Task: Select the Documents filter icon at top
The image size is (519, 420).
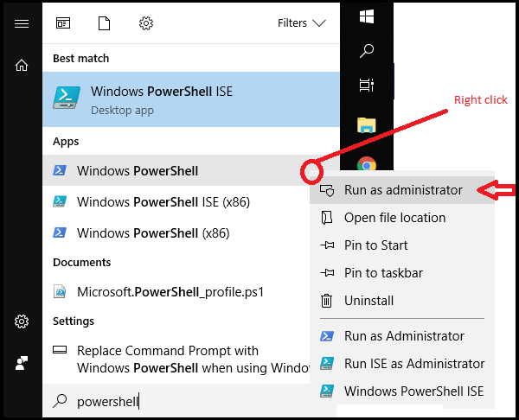Action: coord(104,23)
